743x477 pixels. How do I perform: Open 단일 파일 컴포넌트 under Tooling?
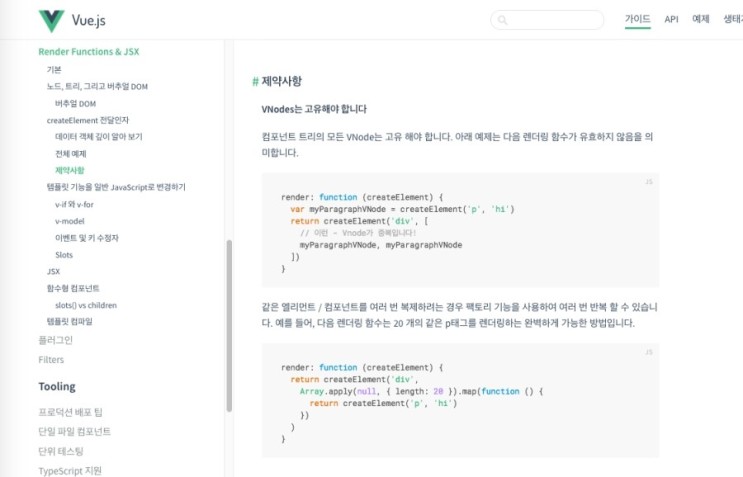point(75,432)
